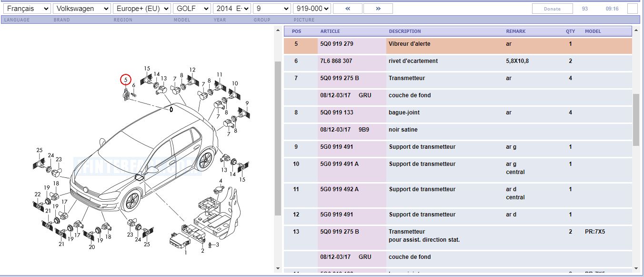Click the diagram panel vertical scrollbar
The height and width of the screenshot is (277, 644).
[278, 138]
